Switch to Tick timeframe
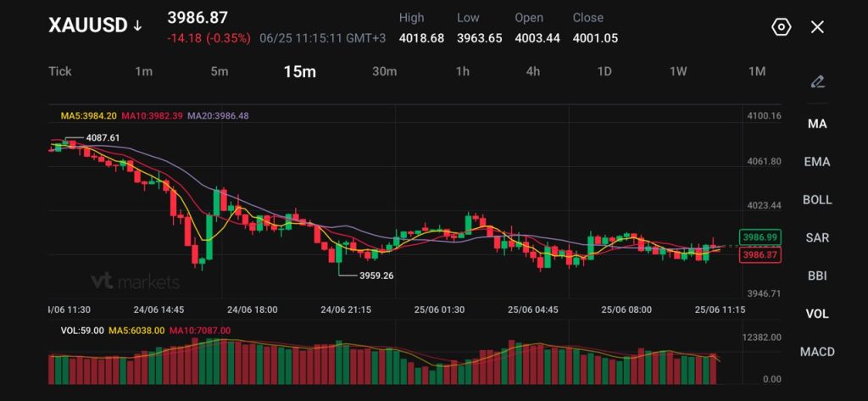Screen dimensions: 868x401 (60, 71)
